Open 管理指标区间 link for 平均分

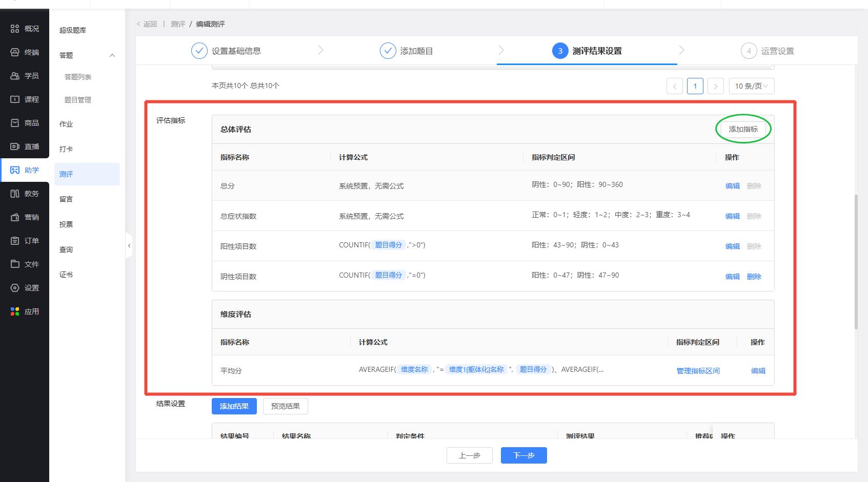tap(698, 371)
